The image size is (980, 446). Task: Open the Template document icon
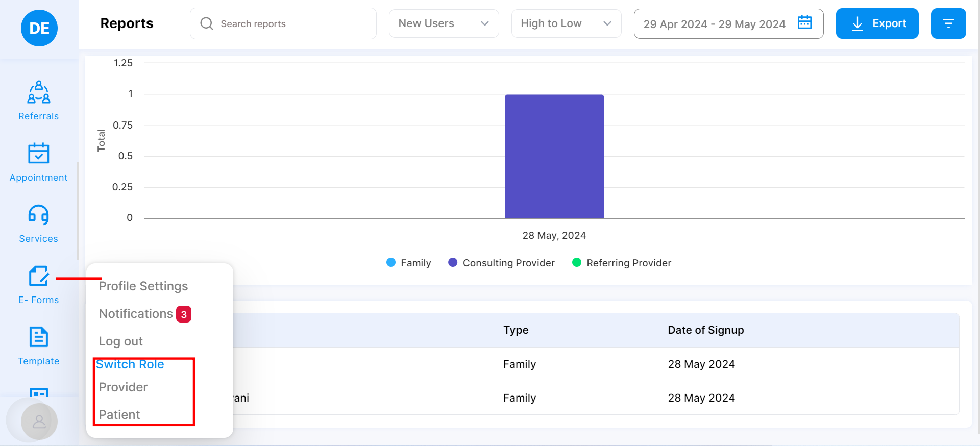pyautogui.click(x=39, y=337)
